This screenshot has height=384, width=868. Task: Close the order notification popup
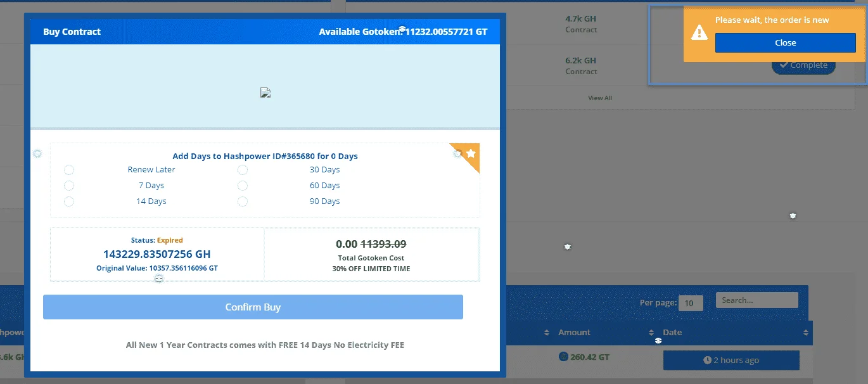[785, 42]
